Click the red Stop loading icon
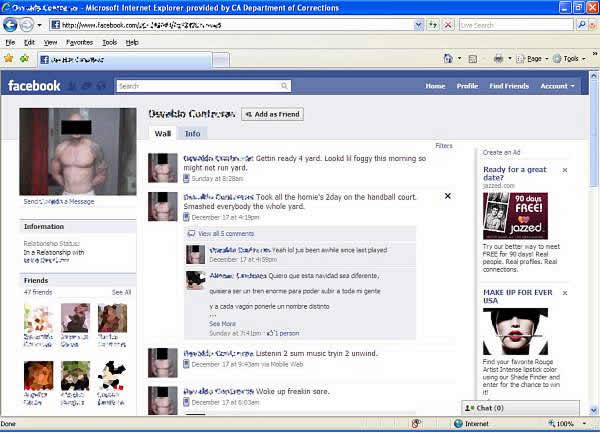Image resolution: width=600 pixels, height=433 pixels. point(448,25)
